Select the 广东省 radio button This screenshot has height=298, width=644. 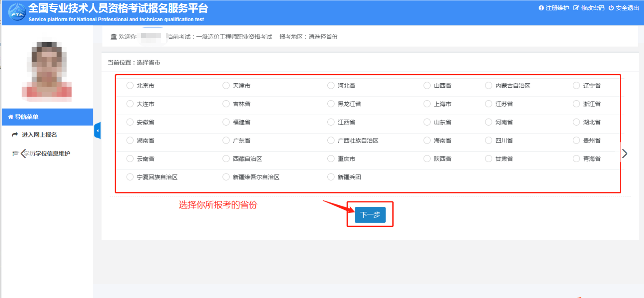pos(226,141)
